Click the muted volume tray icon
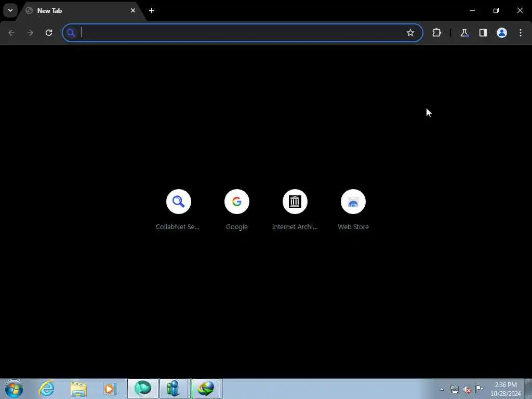 coord(467,390)
